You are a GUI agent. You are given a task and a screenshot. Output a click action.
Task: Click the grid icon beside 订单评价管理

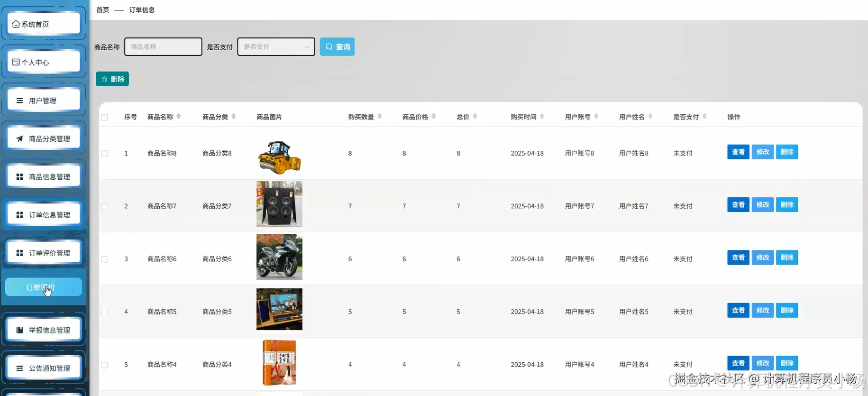[19, 253]
